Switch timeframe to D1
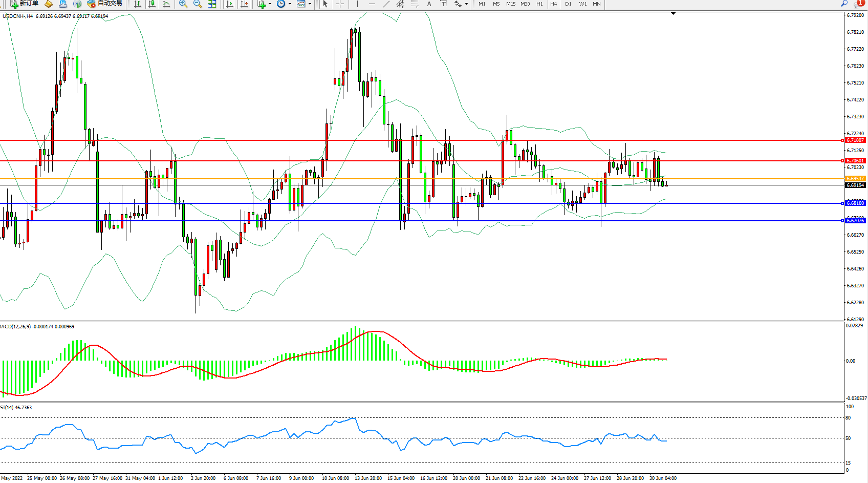Image resolution: width=868 pixels, height=483 pixels. [x=568, y=4]
